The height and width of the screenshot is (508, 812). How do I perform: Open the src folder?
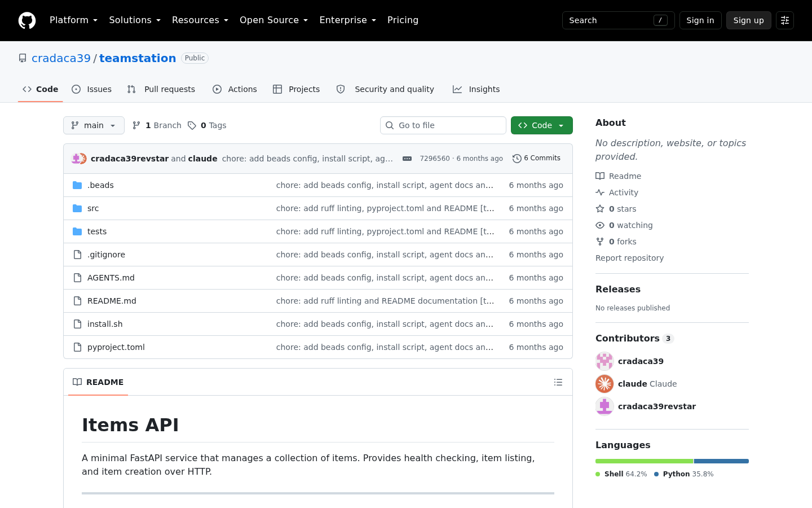point(93,208)
